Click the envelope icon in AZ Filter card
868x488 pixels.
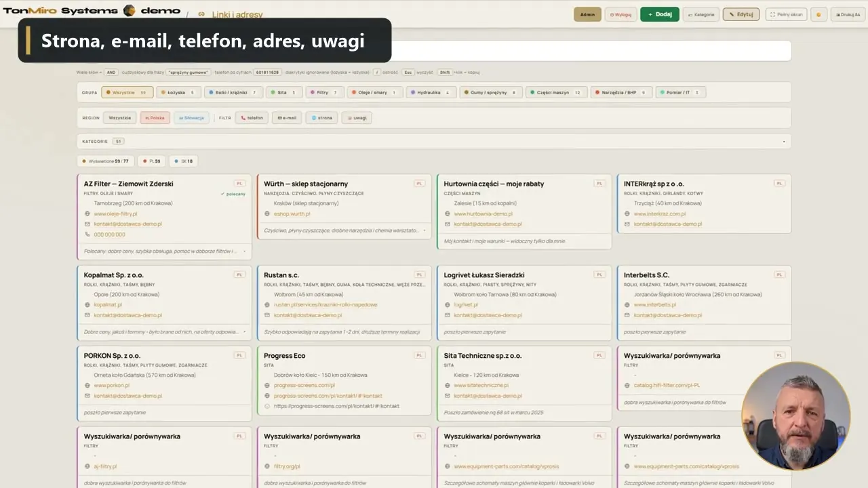click(87, 224)
